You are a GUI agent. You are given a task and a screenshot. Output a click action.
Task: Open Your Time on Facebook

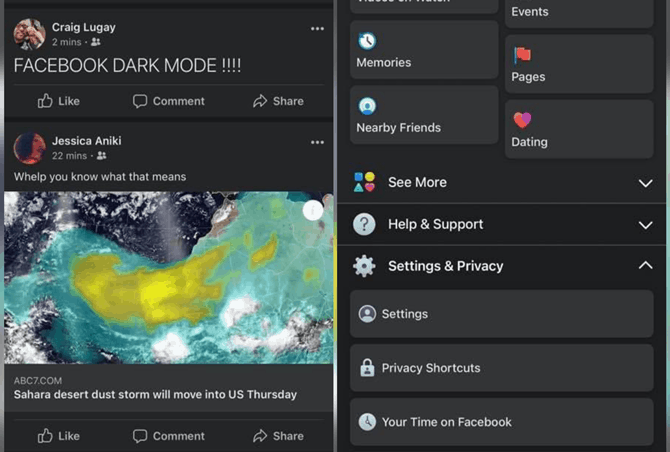pos(502,422)
